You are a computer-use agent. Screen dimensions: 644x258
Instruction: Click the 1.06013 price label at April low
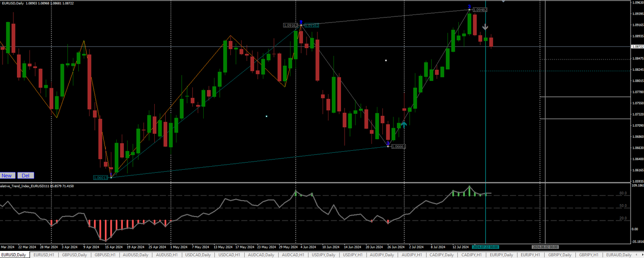101,177
